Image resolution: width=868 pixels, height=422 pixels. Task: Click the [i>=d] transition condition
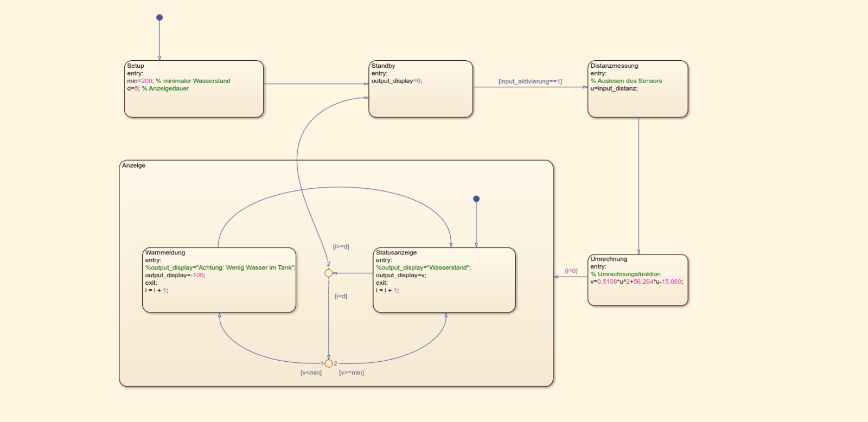(341, 246)
